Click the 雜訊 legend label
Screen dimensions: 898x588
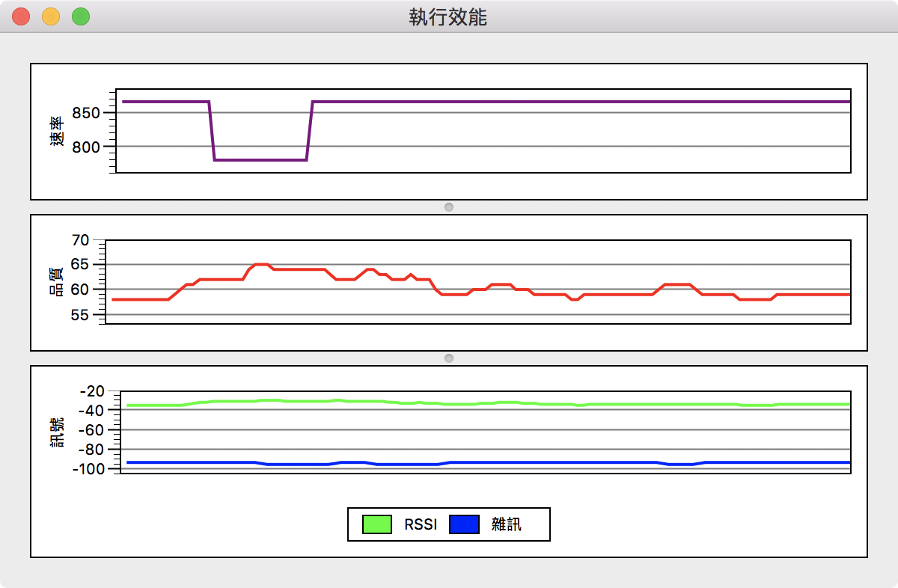(x=507, y=524)
